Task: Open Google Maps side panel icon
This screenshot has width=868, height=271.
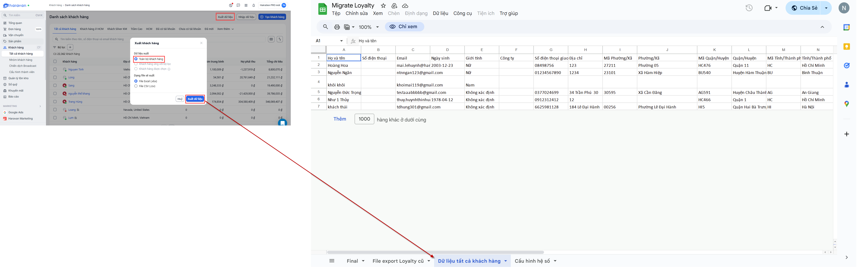Action: [x=846, y=104]
